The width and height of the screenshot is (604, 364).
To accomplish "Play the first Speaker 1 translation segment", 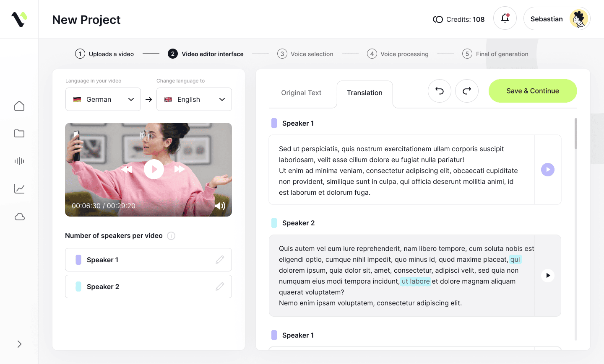I will pyautogui.click(x=548, y=170).
